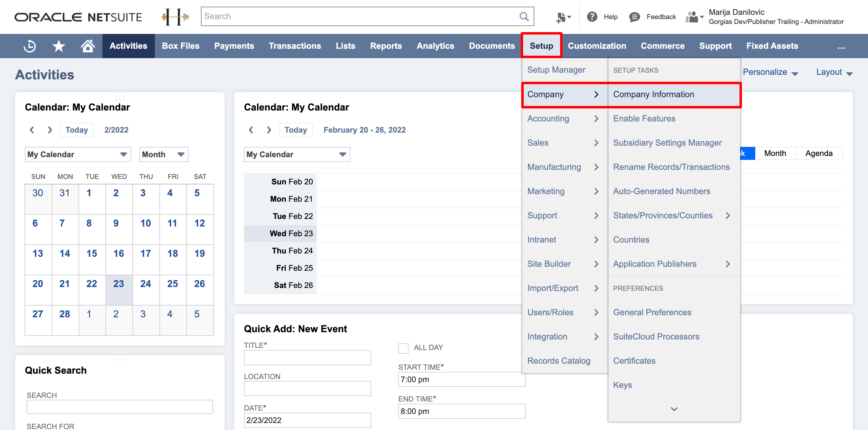The image size is (868, 430).
Task: Switch weekly calendar to Agenda view
Action: 819,154
